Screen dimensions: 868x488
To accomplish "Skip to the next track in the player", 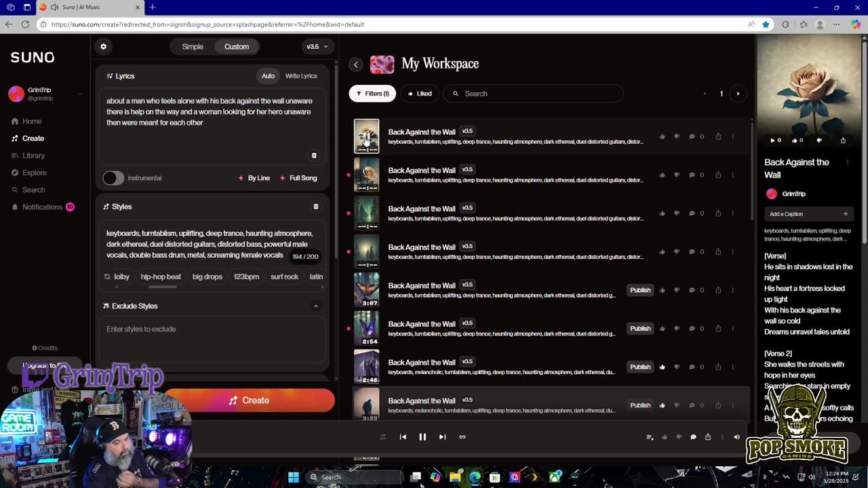I will point(442,437).
